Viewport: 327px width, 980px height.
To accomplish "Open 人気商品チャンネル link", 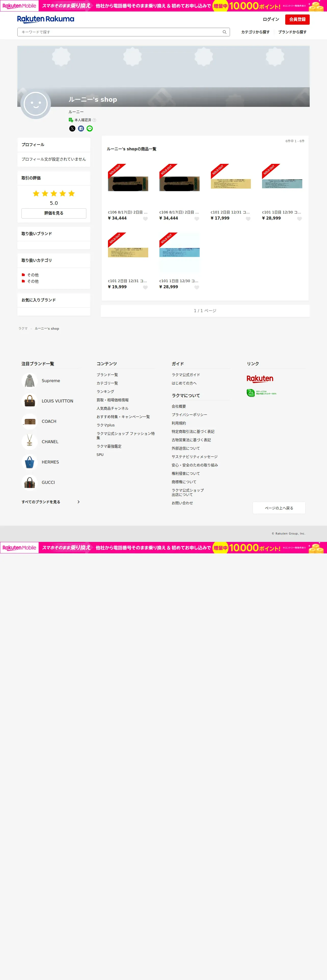I will coord(113,409).
